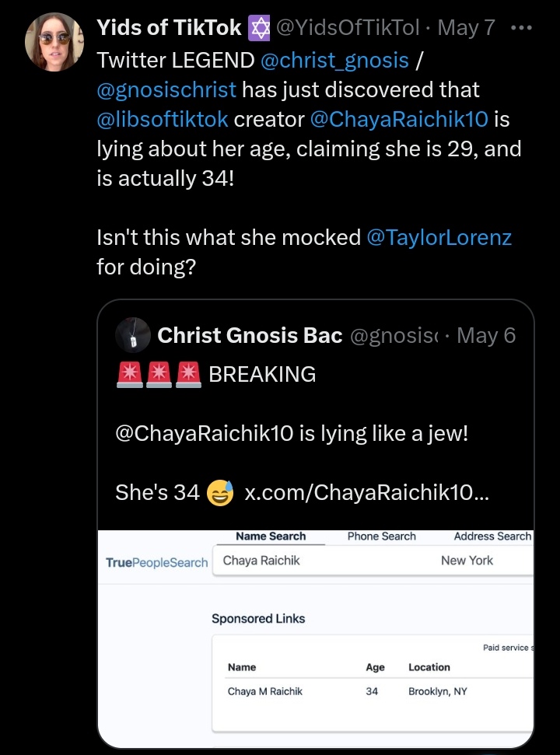
Task: Visit the @libsoftiktok mention
Action: coord(163,120)
